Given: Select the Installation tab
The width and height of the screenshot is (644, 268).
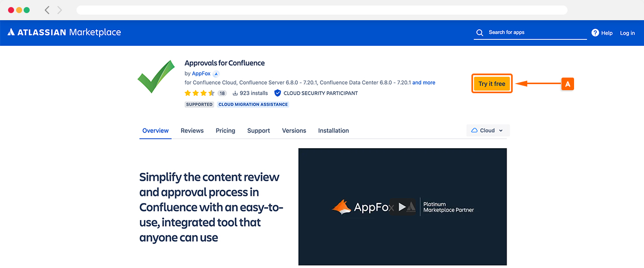Looking at the screenshot, I should pos(333,130).
